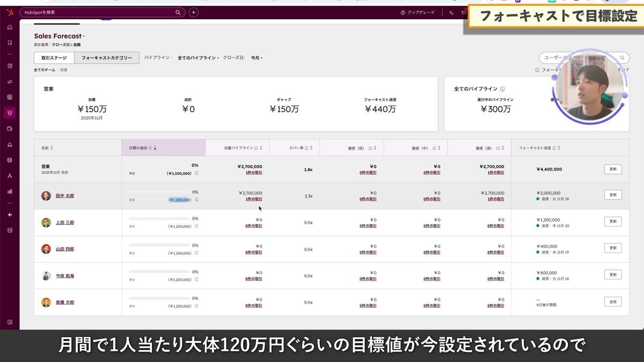Click the HubSpot sprocket logo top left
644x362 pixels.
point(9,11)
